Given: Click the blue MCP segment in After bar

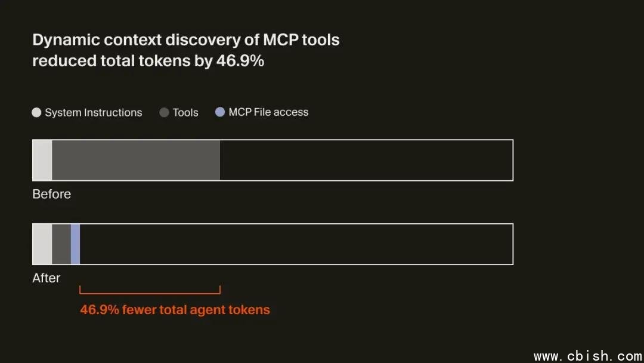Looking at the screenshot, I should [x=75, y=244].
